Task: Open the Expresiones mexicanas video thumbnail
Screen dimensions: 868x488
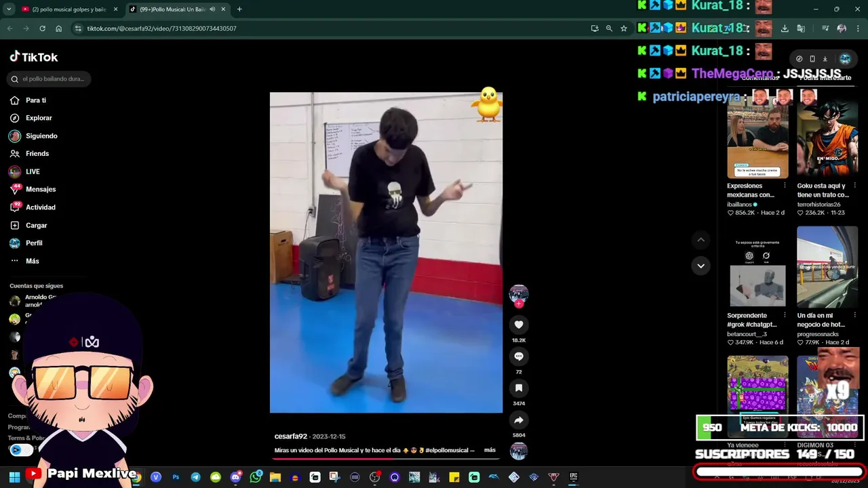Action: tap(757, 138)
